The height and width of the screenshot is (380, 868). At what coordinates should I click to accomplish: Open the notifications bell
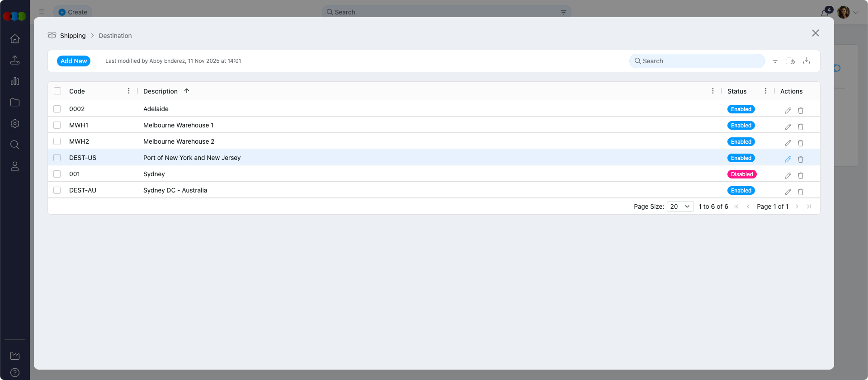point(825,13)
